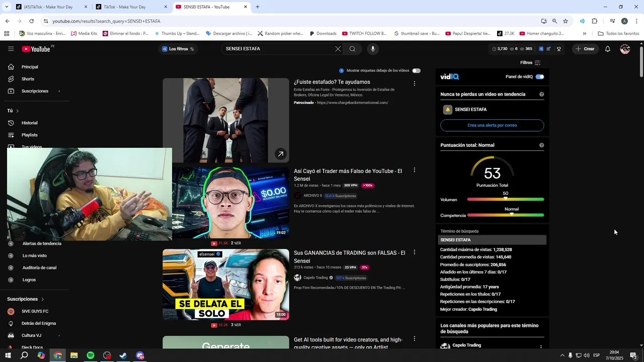Clear the SENSEI ESTAFA search text
The width and height of the screenshot is (644, 362).
(338, 49)
